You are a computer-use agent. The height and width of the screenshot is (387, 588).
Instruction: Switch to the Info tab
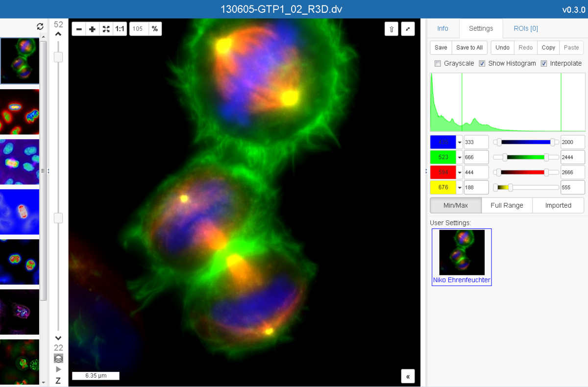[442, 28]
